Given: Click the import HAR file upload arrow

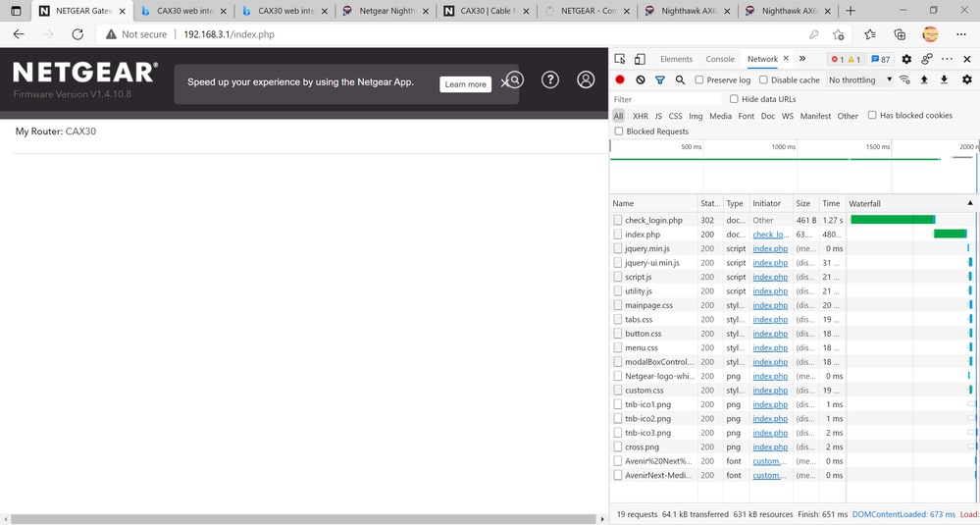Looking at the screenshot, I should pyautogui.click(x=924, y=79).
